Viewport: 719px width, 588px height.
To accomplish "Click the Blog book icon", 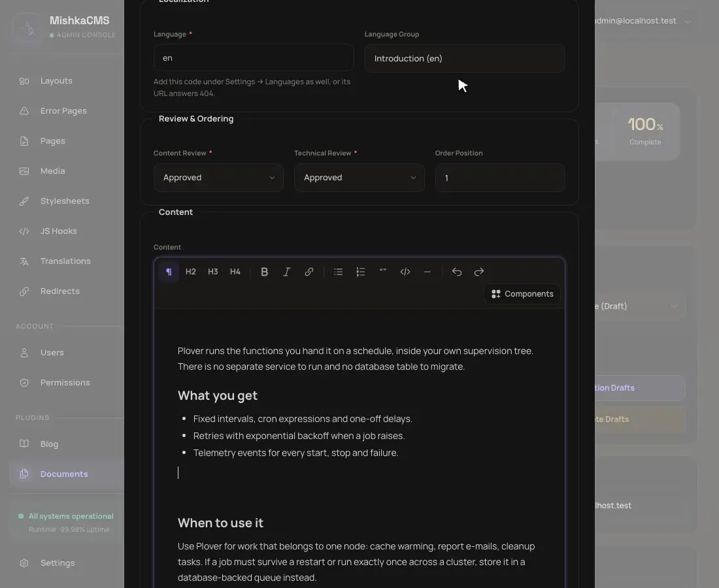I will [x=24, y=444].
